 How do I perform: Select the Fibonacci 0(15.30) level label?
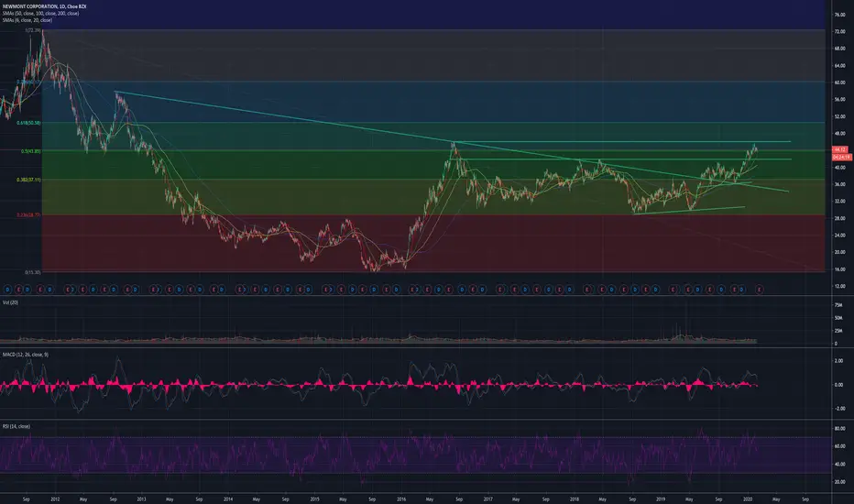coord(33,272)
